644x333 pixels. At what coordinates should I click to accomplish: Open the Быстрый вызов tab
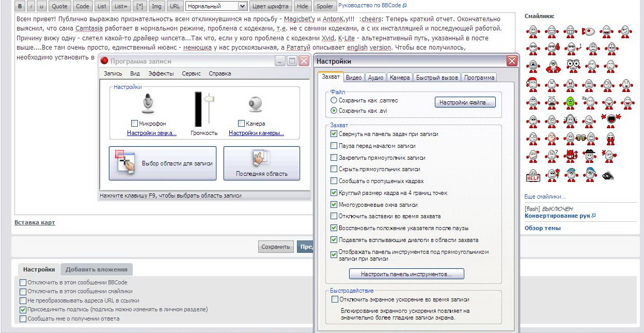(438, 78)
